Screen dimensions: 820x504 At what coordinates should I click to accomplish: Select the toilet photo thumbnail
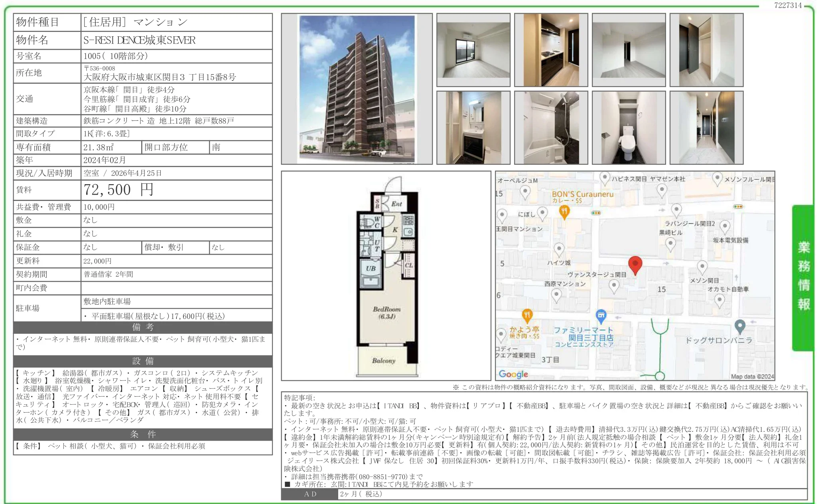click(628, 128)
